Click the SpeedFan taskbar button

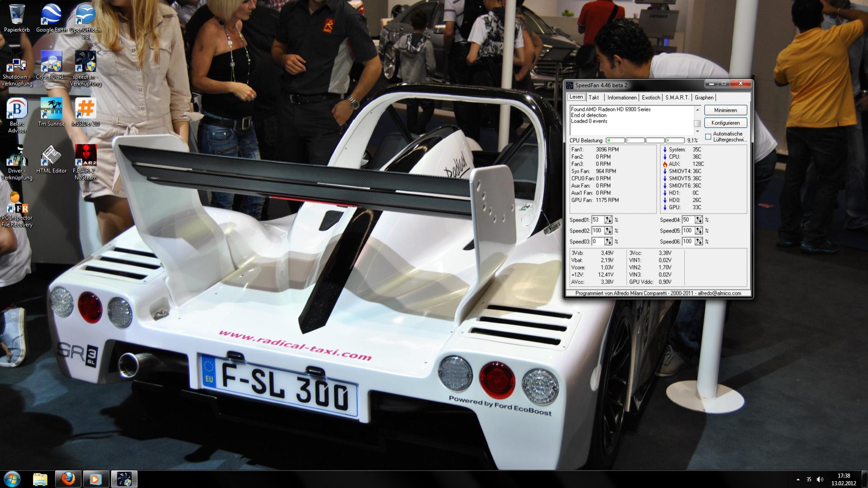[124, 479]
